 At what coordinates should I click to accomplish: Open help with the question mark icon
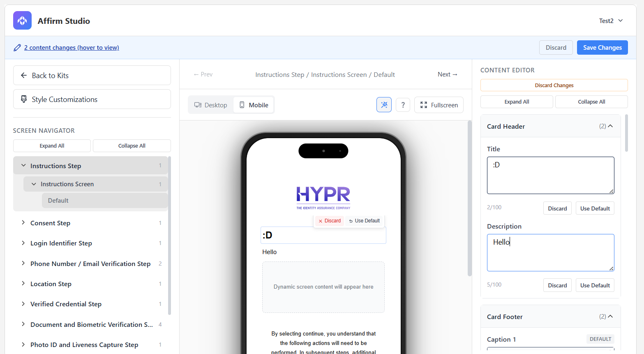pyautogui.click(x=403, y=105)
